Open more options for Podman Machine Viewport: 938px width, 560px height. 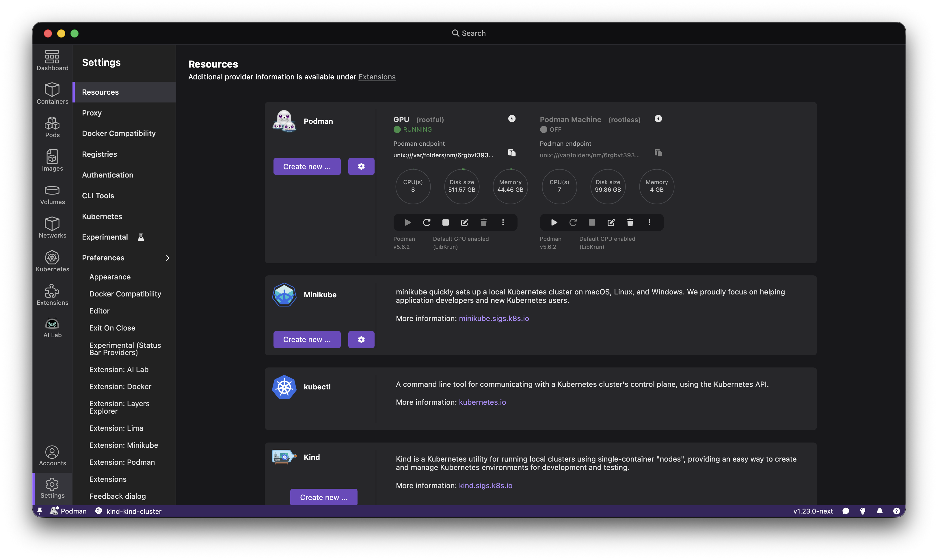(649, 222)
